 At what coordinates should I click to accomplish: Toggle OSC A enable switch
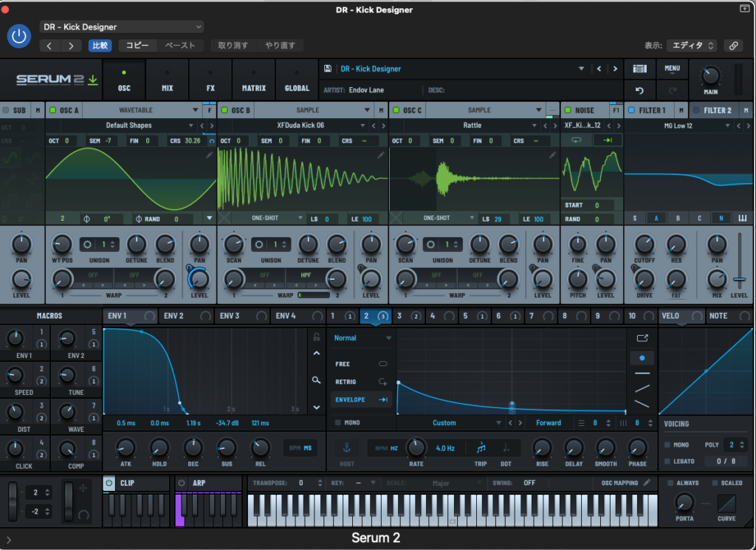click(x=53, y=111)
